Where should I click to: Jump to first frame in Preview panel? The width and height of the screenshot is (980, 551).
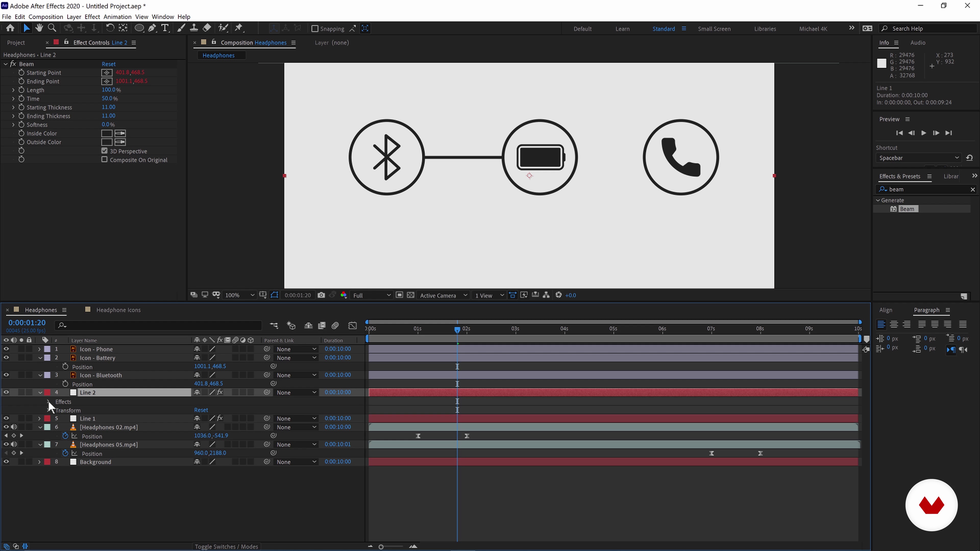[899, 133]
